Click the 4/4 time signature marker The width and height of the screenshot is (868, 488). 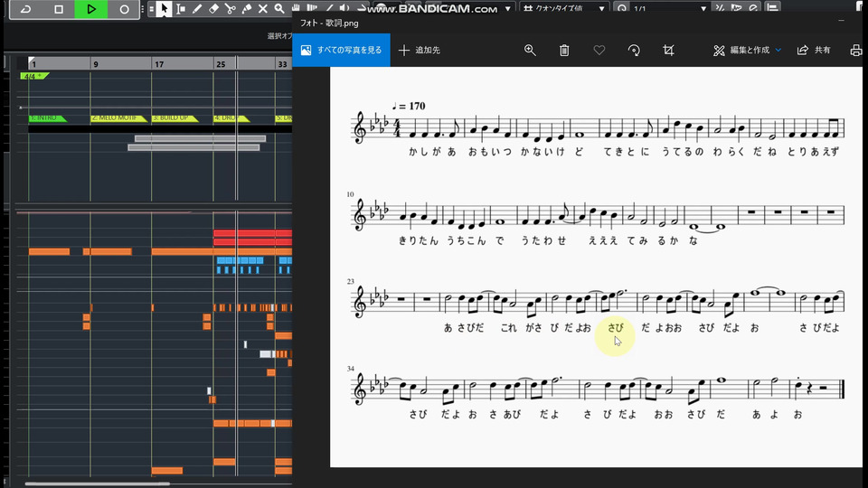pyautogui.click(x=33, y=76)
